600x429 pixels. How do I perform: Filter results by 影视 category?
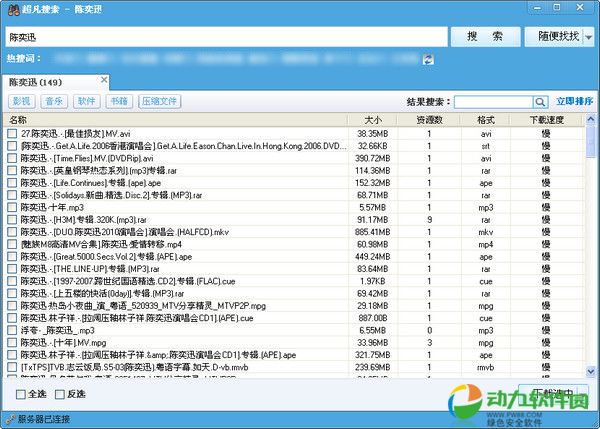tap(22, 102)
